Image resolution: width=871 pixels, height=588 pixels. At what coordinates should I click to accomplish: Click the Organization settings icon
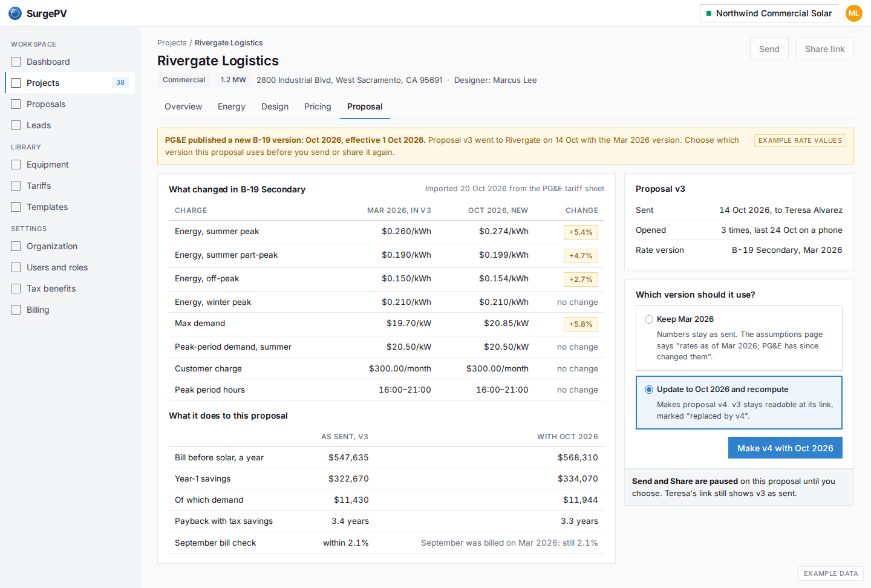tap(16, 246)
